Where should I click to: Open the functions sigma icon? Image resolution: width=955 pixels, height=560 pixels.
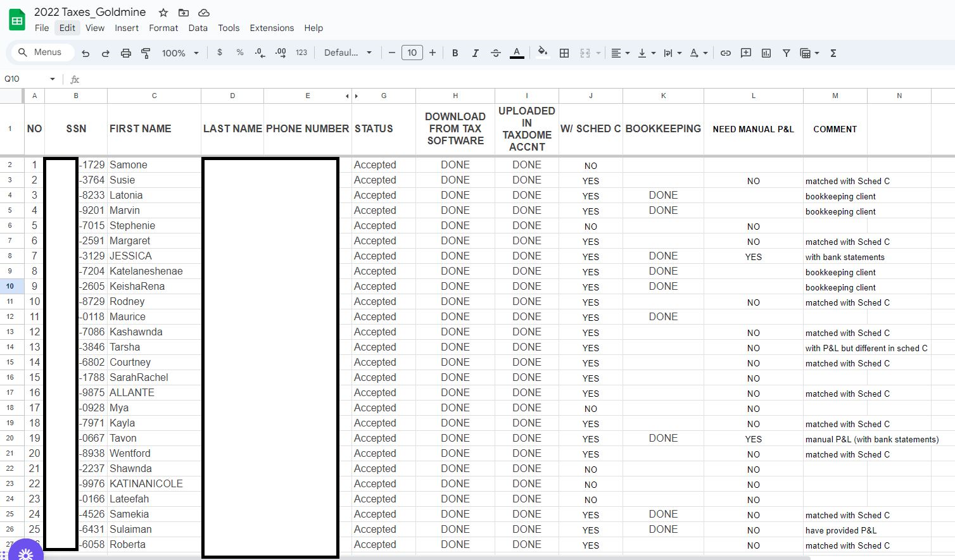pyautogui.click(x=833, y=53)
